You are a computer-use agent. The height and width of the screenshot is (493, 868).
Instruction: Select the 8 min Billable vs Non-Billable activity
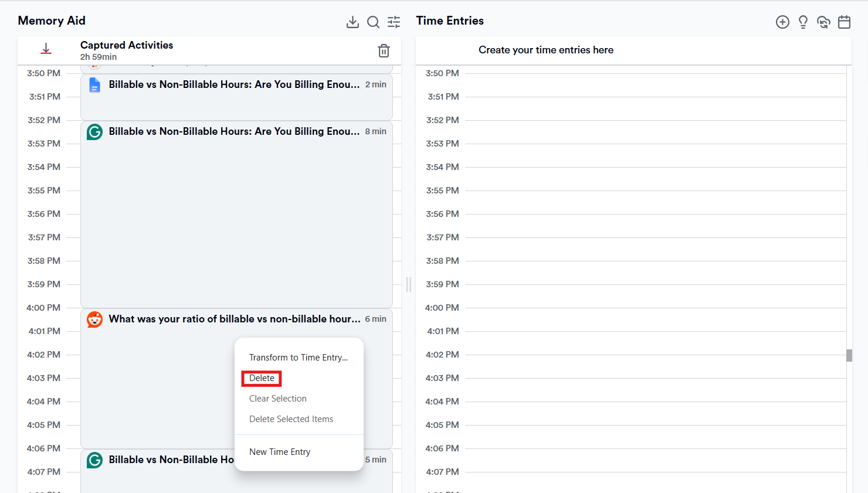[x=236, y=215]
